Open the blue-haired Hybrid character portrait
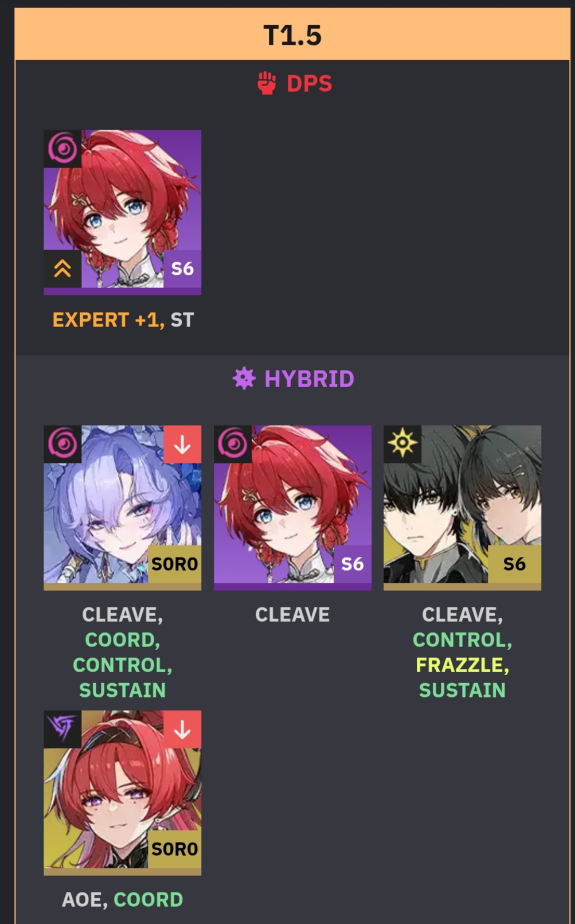The height and width of the screenshot is (924, 575). pos(123,508)
